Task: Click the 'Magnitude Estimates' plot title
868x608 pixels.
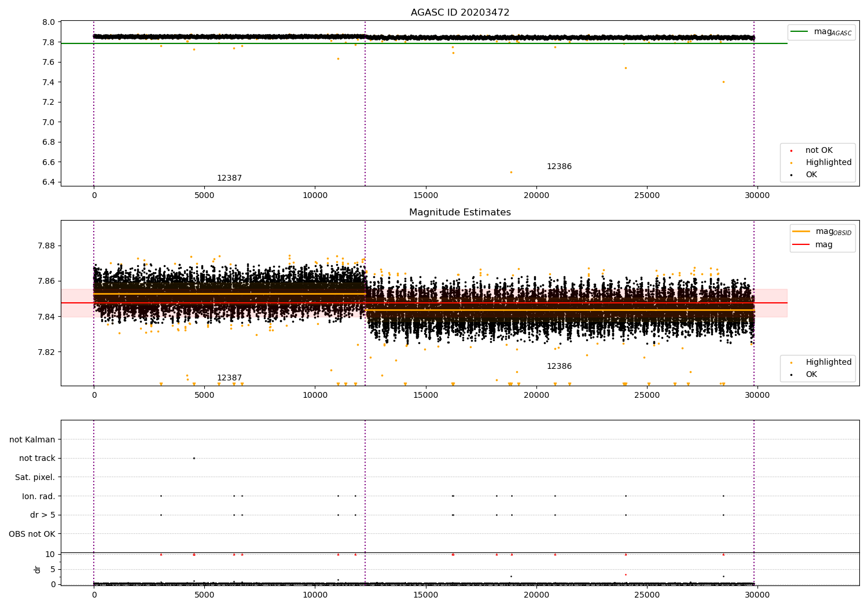Action: (x=460, y=213)
